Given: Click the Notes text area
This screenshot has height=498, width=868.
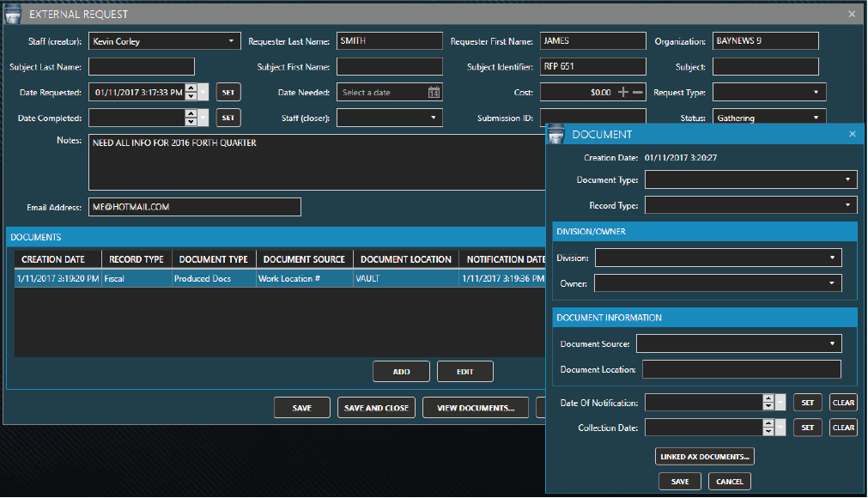Looking at the screenshot, I should pyautogui.click(x=317, y=162).
